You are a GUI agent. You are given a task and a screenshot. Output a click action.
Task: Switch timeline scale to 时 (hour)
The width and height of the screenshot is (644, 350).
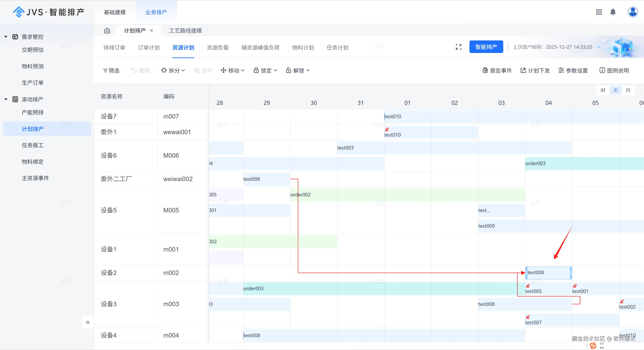[x=603, y=90]
